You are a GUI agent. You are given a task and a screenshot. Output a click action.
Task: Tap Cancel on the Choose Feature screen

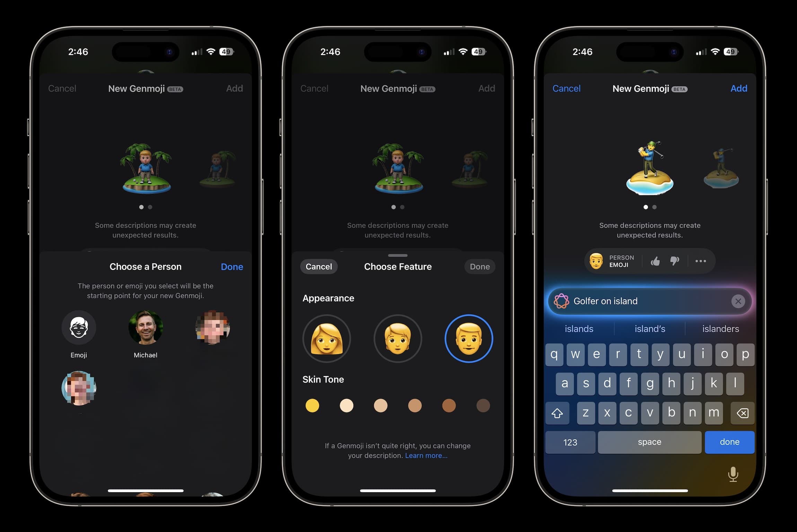coord(318,265)
